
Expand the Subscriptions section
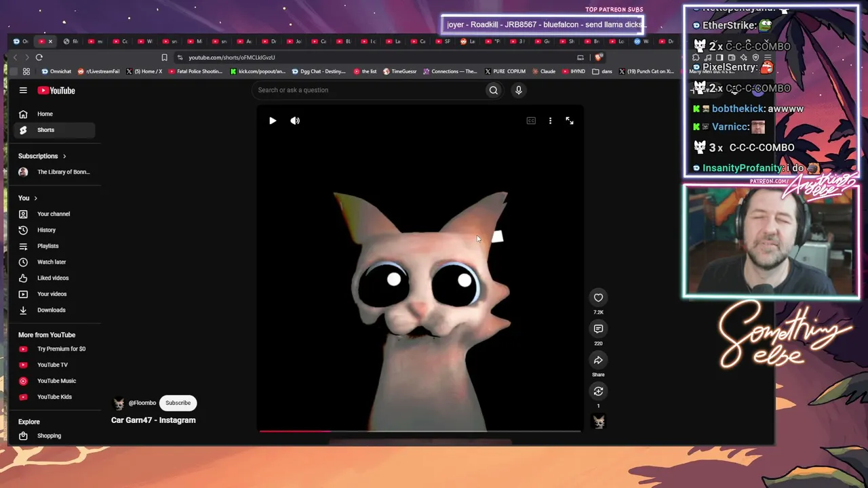pos(42,156)
